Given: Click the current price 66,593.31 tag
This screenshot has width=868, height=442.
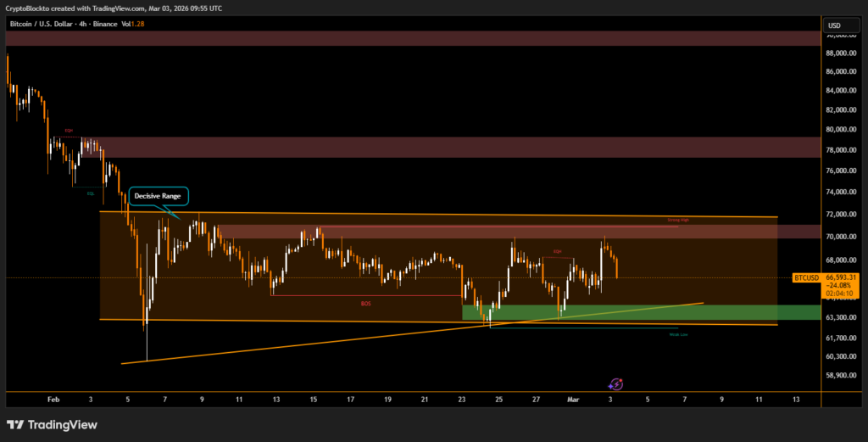Looking at the screenshot, I should (841, 277).
